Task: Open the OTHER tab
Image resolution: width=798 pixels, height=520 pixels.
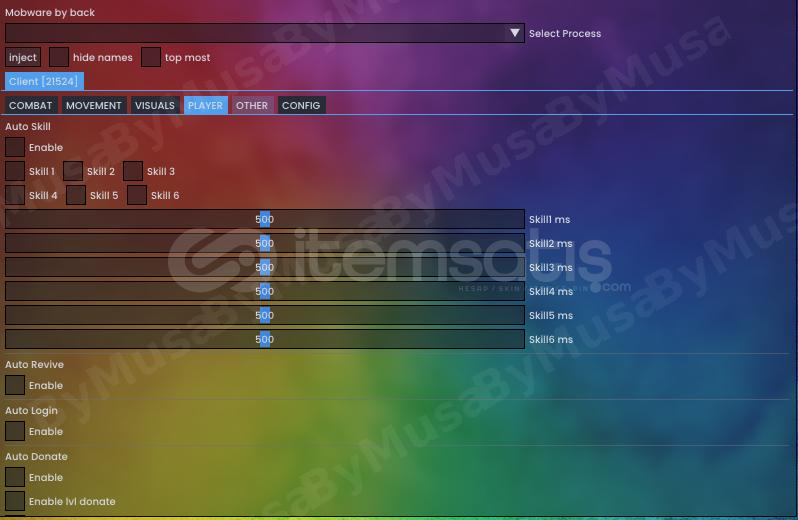Action: pos(252,105)
